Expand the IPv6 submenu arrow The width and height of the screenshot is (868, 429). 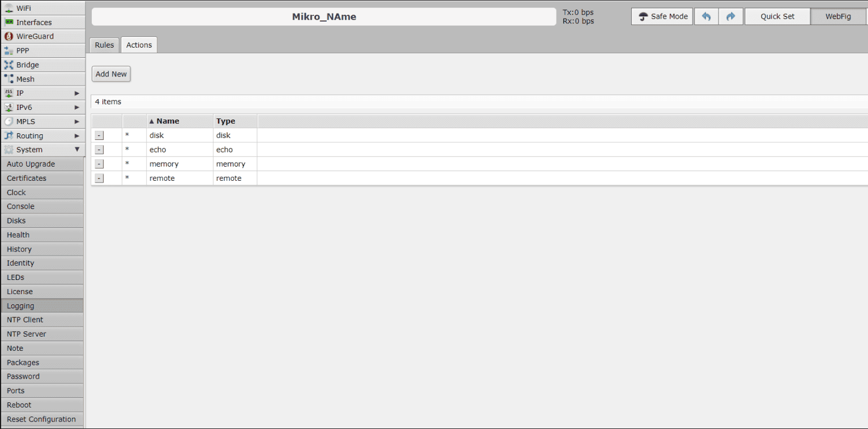(x=77, y=107)
